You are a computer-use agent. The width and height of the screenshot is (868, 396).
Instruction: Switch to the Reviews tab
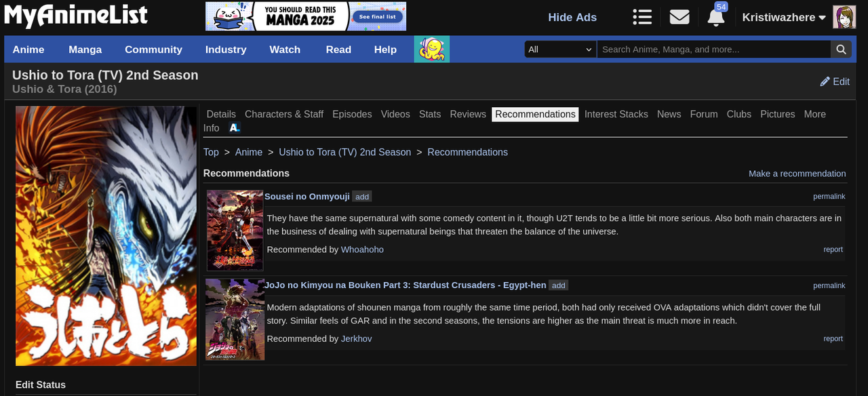[x=468, y=115]
